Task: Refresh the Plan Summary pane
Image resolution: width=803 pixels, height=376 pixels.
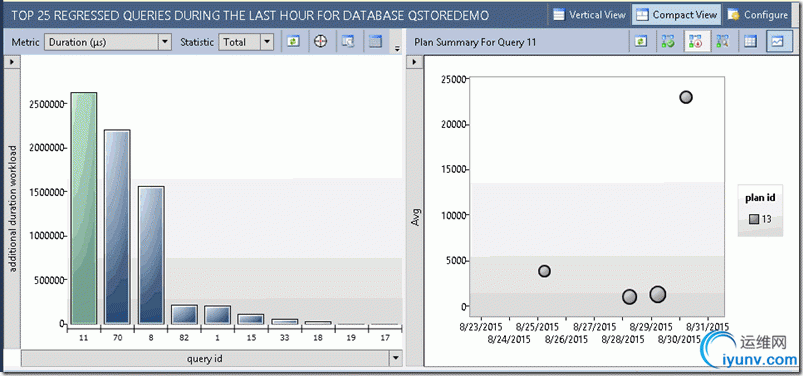Action: point(641,41)
